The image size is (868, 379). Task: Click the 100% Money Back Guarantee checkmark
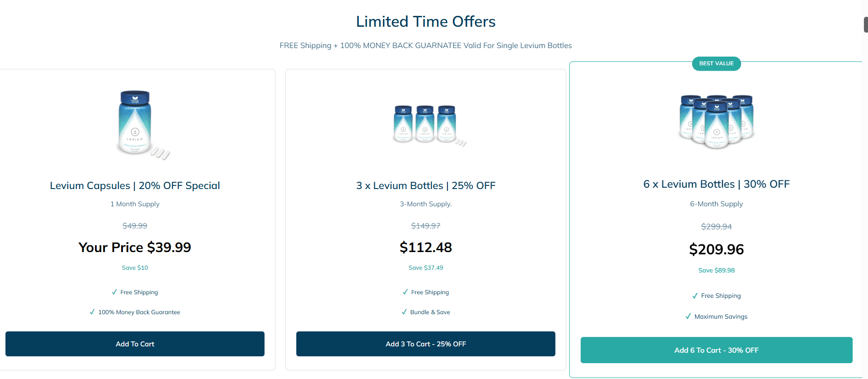click(x=92, y=312)
